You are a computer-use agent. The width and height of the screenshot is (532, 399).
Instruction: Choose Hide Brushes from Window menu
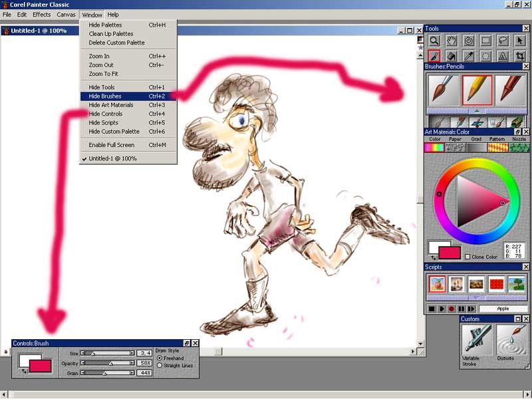[x=128, y=96]
